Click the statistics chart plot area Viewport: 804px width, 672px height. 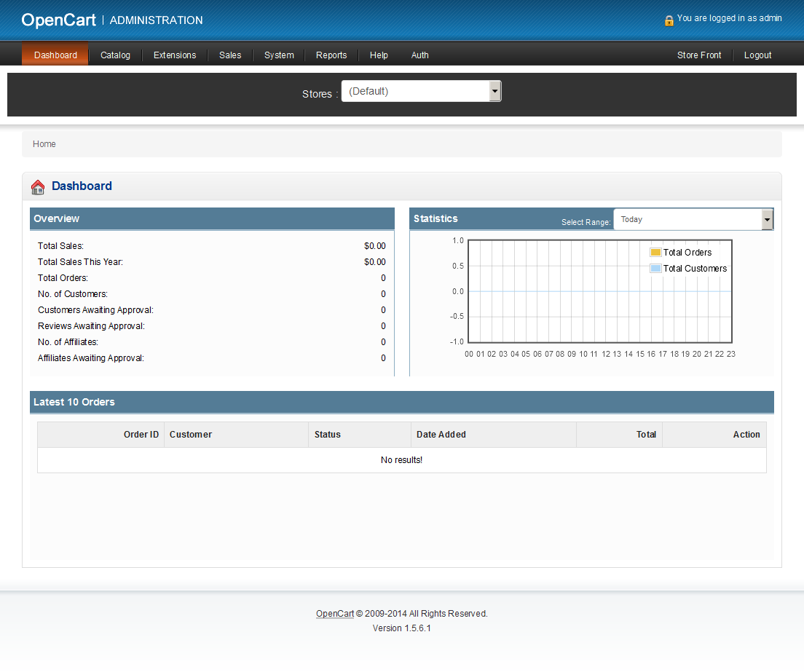pos(600,291)
